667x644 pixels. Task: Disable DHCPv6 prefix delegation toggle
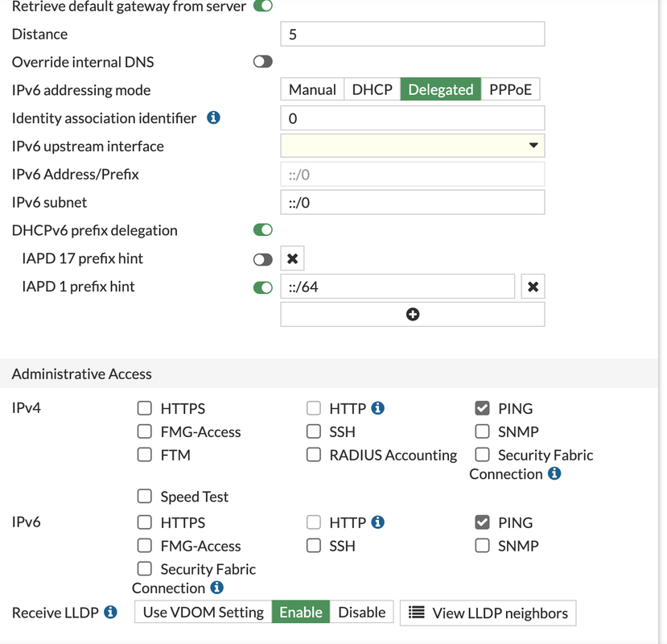point(263,230)
